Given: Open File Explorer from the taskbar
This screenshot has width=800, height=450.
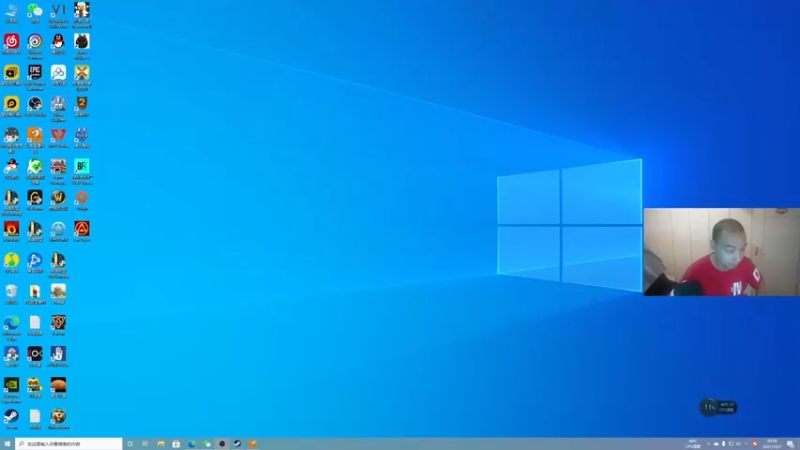Looking at the screenshot, I should point(161,444).
